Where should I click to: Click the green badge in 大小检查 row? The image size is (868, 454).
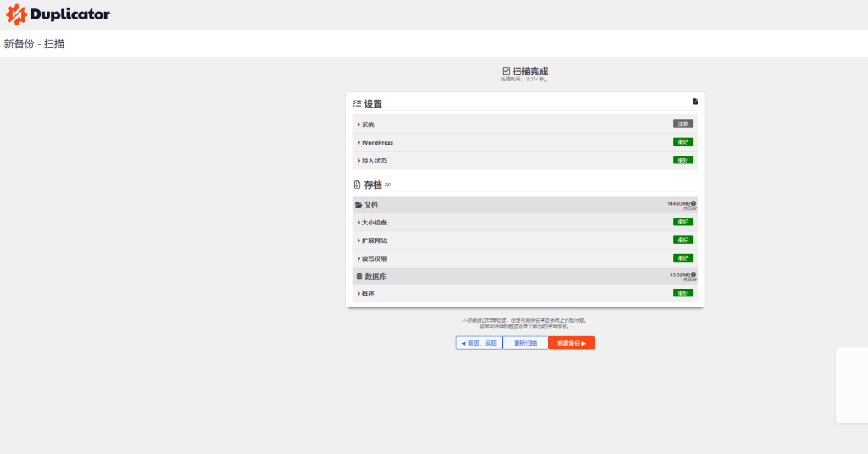click(683, 222)
